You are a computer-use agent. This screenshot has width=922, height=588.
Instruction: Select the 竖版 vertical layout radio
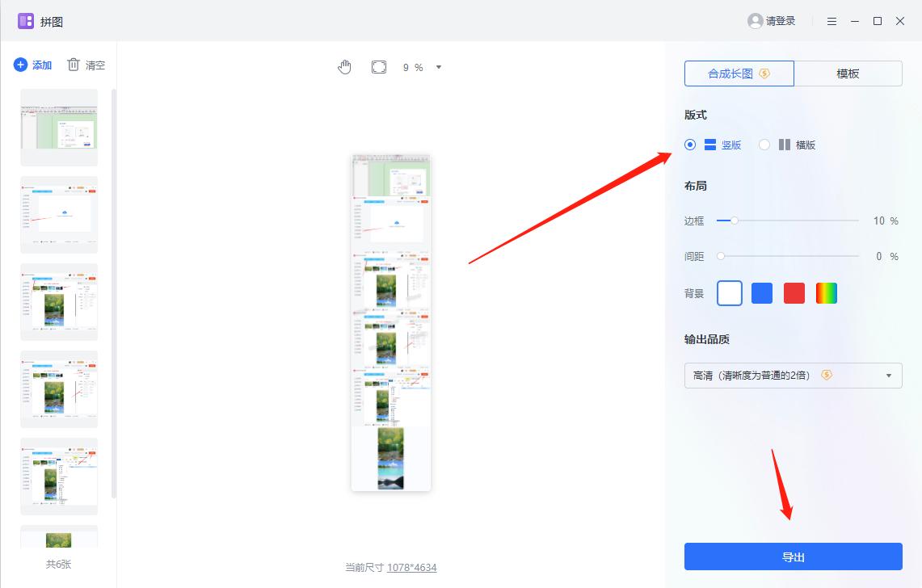(690, 145)
